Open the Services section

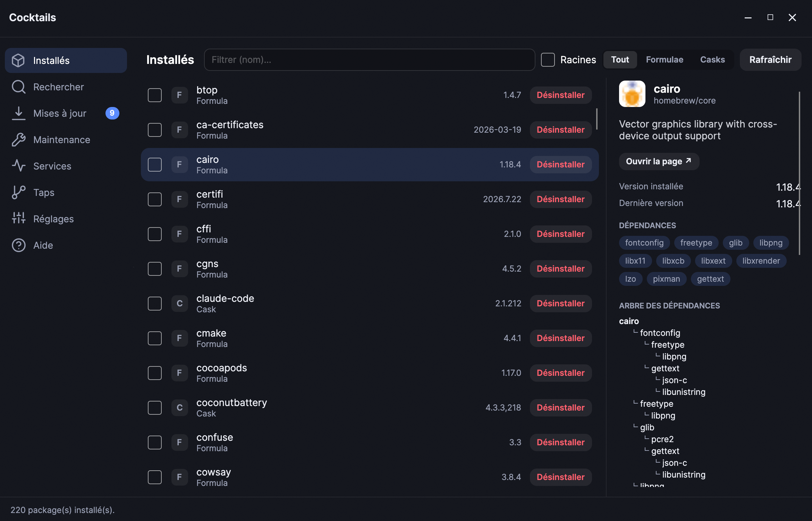click(66, 166)
